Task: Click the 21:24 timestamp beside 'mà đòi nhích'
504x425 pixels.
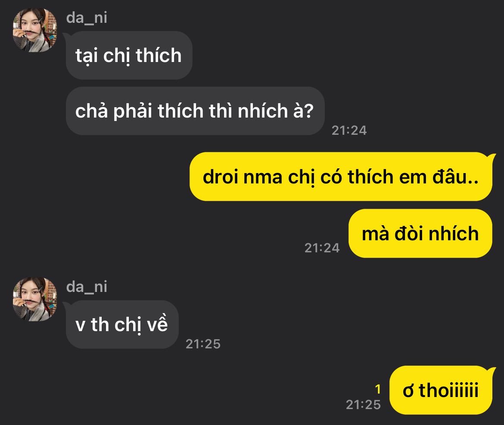Action: 322,248
